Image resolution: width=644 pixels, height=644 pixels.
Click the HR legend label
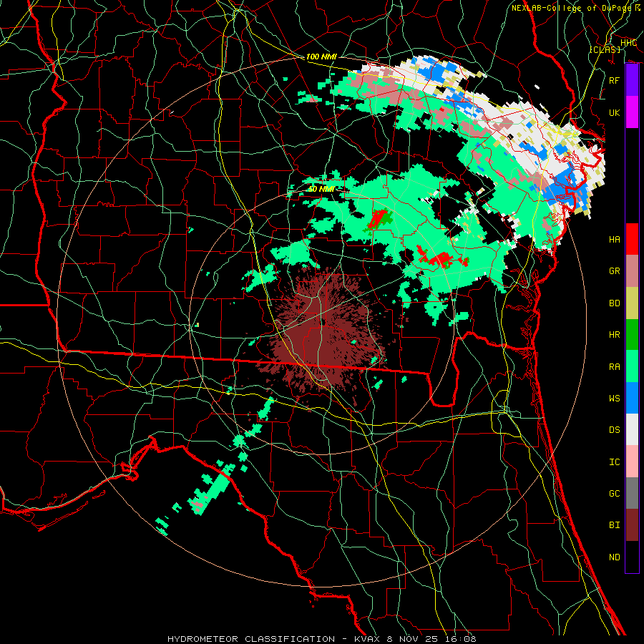(614, 335)
